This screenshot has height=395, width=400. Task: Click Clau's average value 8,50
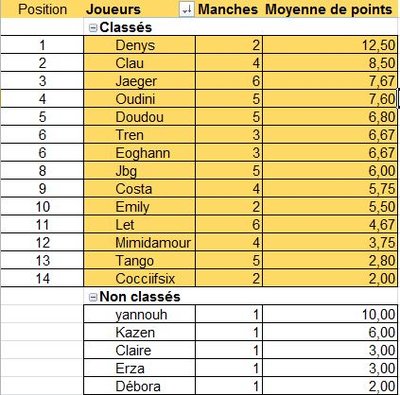330,63
